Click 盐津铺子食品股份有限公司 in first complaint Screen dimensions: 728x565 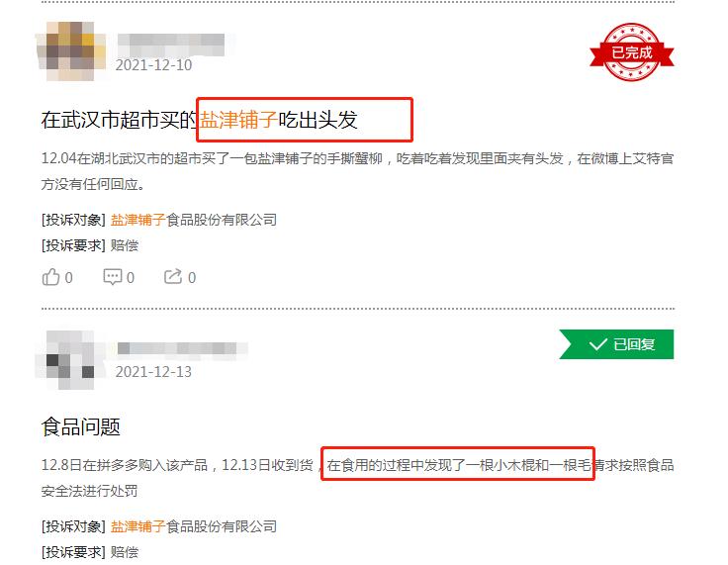coord(194,220)
